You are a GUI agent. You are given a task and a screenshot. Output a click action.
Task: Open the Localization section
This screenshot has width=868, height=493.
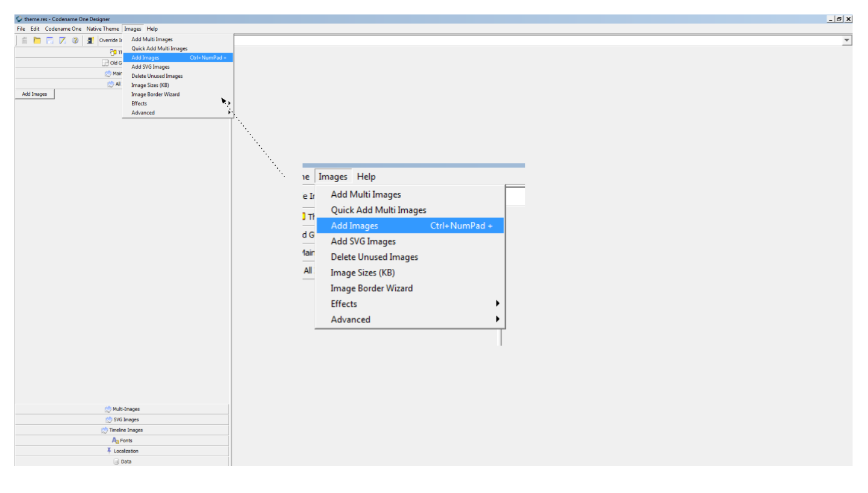[122, 451]
